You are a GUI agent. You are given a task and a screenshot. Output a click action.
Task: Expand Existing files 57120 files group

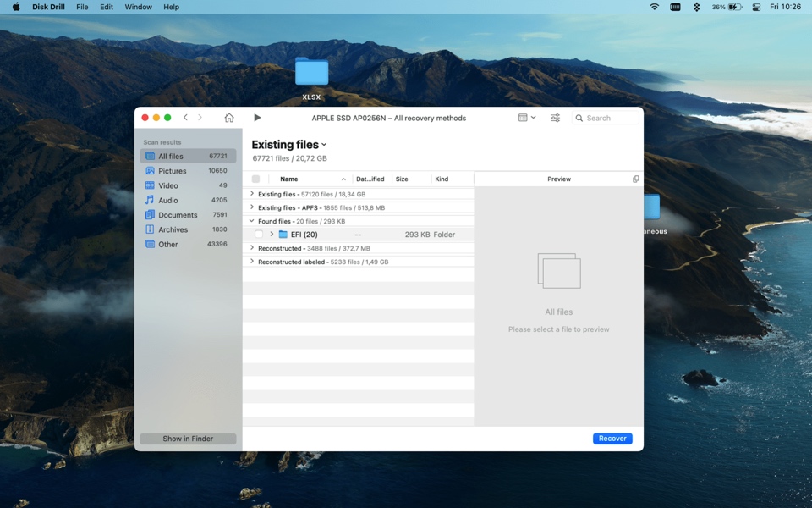[x=252, y=193]
